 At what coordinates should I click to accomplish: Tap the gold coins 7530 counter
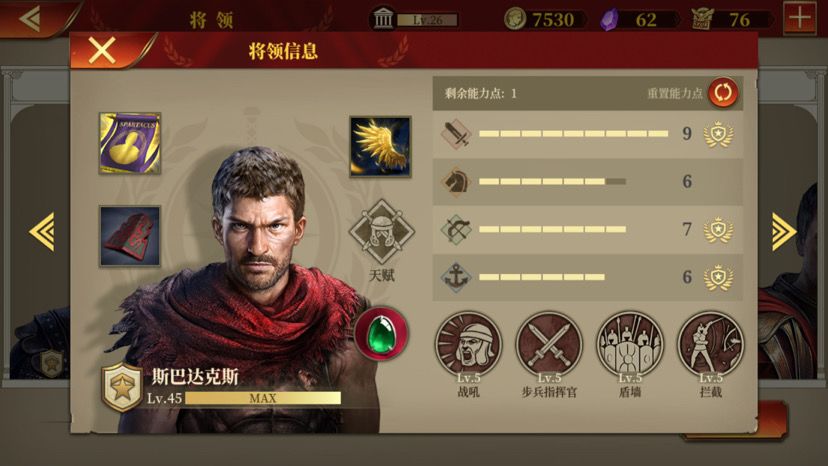544,20
